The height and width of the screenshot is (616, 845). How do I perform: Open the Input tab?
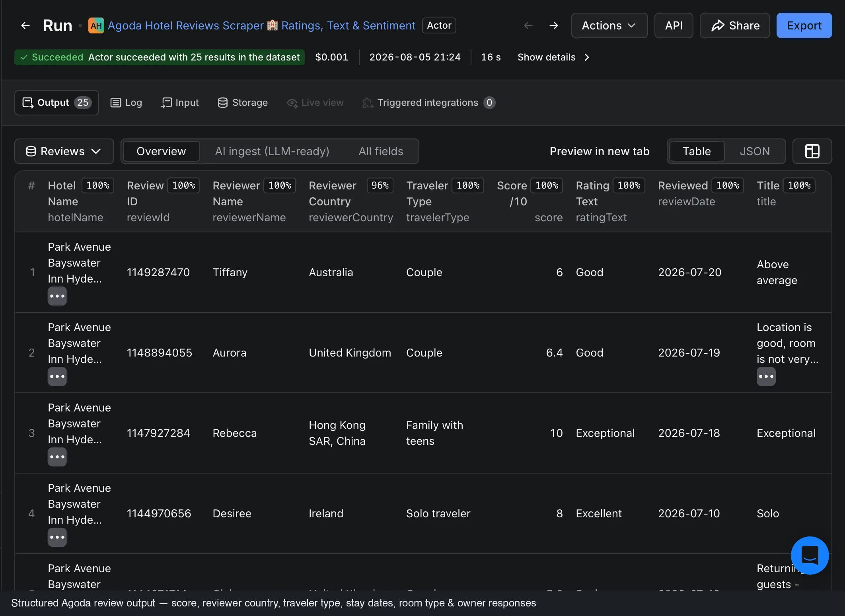pyautogui.click(x=180, y=103)
